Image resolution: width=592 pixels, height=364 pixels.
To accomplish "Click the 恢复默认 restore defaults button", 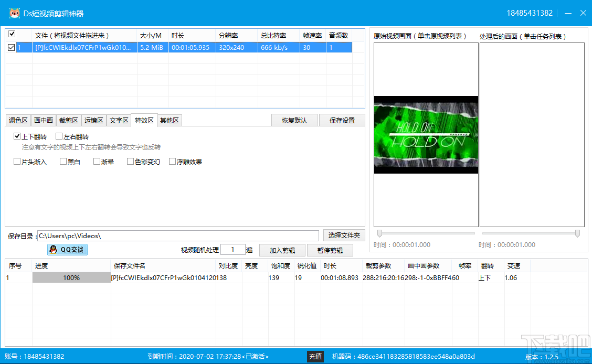I will pyautogui.click(x=294, y=120).
